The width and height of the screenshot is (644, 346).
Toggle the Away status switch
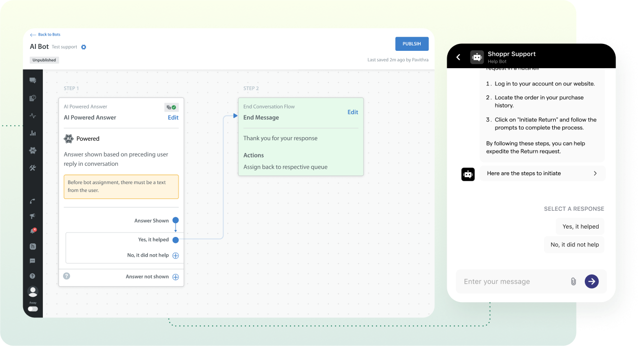[33, 308]
